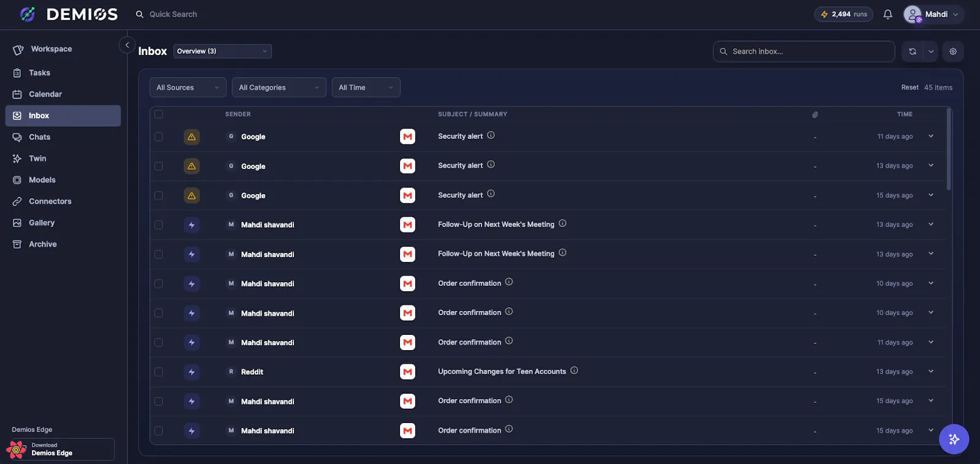Collapse the sidebar with arrow button
The width and height of the screenshot is (980, 464).
click(127, 45)
